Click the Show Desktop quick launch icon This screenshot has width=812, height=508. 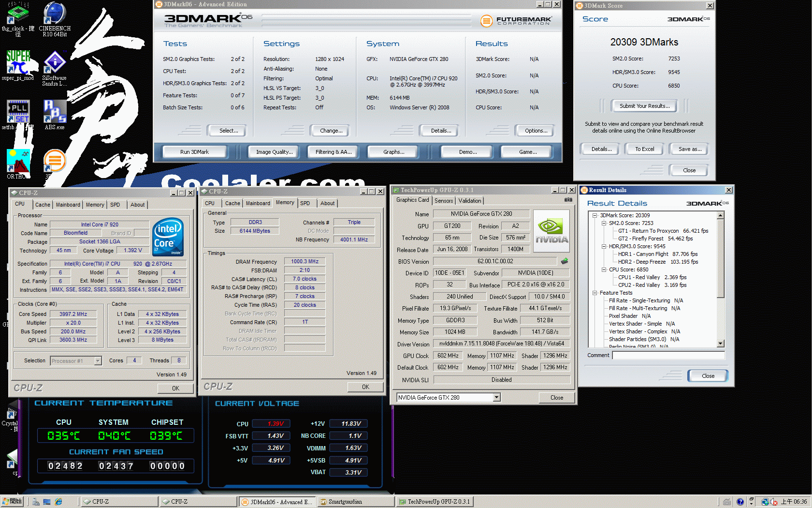click(47, 502)
